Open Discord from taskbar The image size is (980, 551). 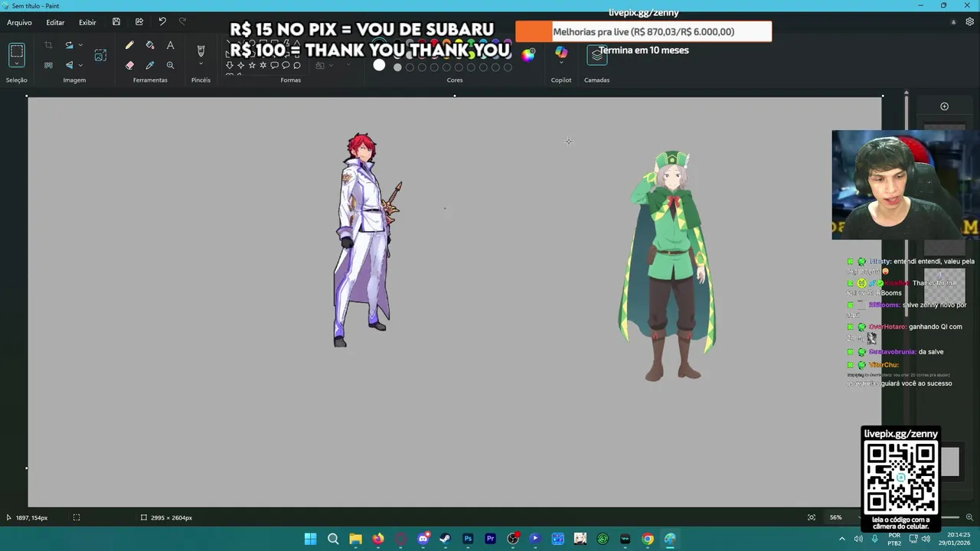[x=423, y=539]
